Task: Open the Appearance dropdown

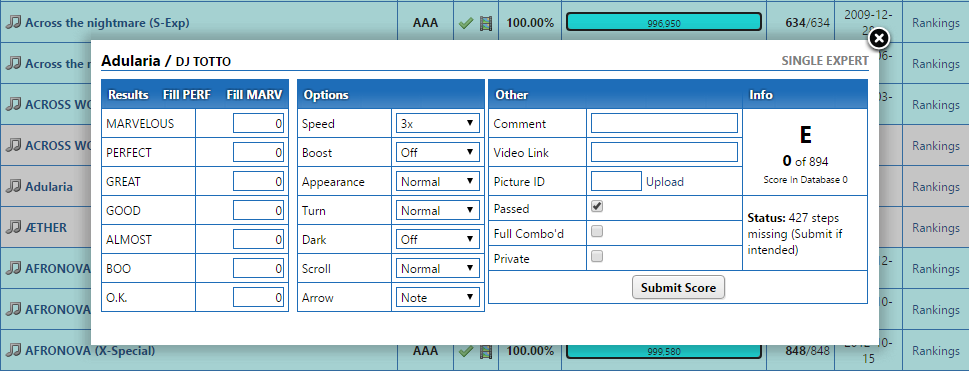Action: 438,182
